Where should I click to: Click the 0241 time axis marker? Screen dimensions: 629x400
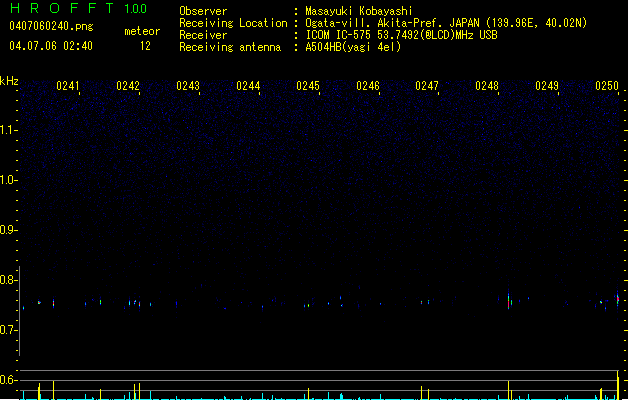[x=68, y=86]
